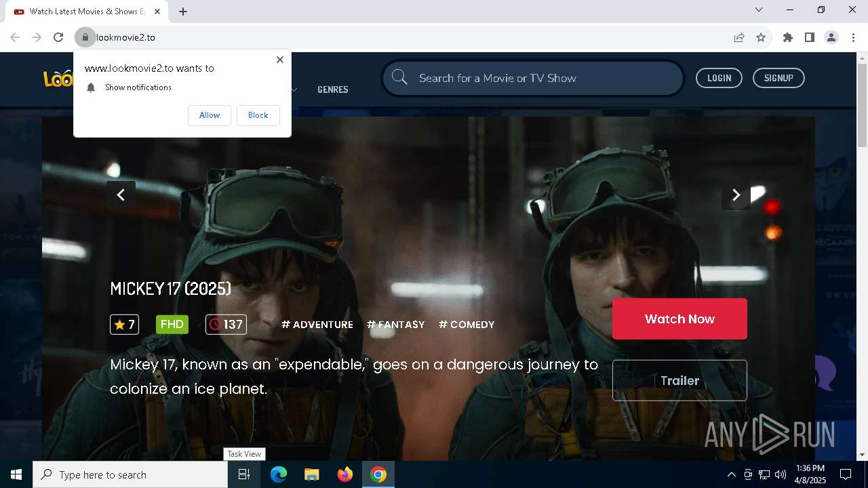Open the tab search dropdown arrow
This screenshot has width=868, height=488.
(759, 9)
